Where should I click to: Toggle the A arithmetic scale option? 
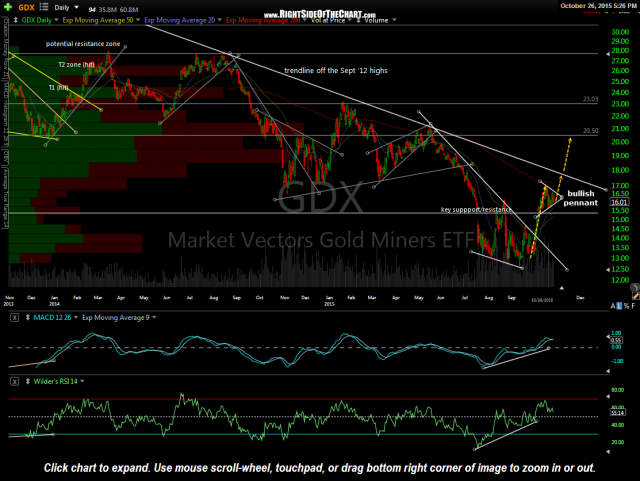point(613,306)
